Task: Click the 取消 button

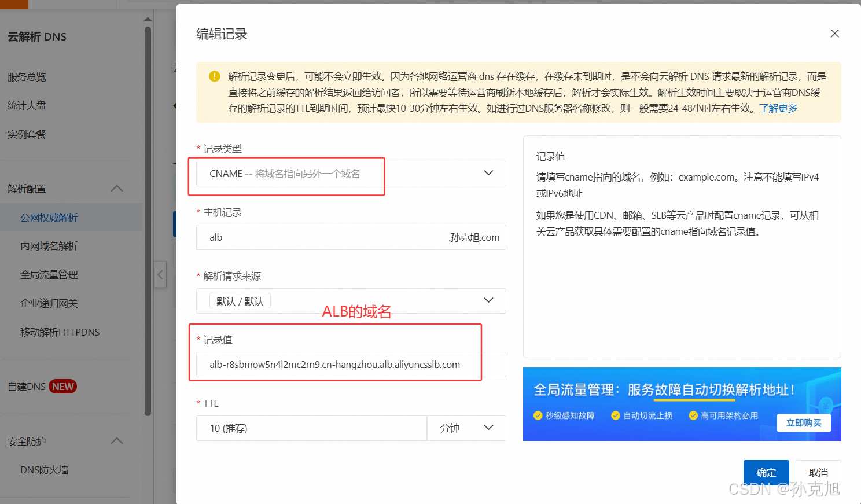Action: pos(818,473)
